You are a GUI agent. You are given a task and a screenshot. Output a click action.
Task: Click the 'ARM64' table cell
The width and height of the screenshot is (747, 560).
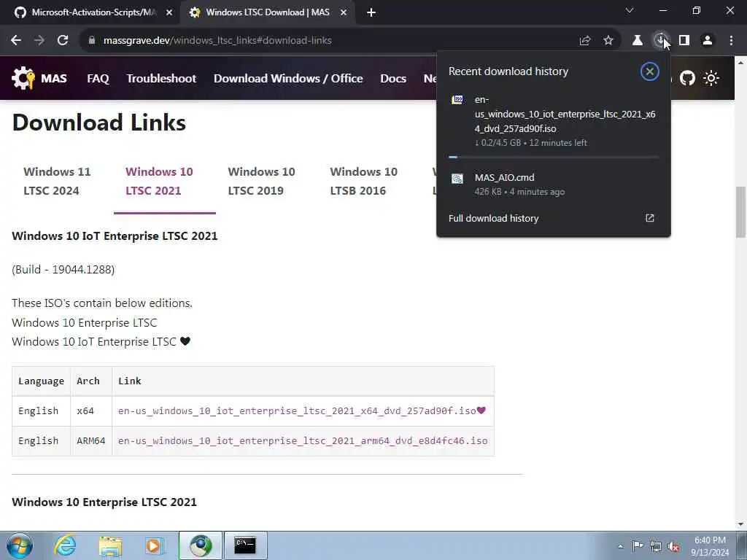coord(91,441)
